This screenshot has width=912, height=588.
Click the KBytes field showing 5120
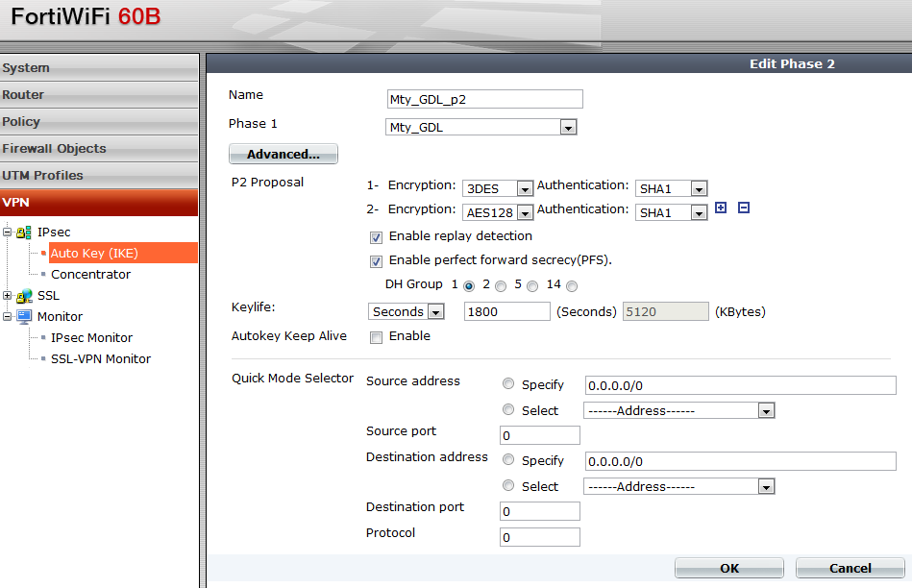(x=666, y=311)
